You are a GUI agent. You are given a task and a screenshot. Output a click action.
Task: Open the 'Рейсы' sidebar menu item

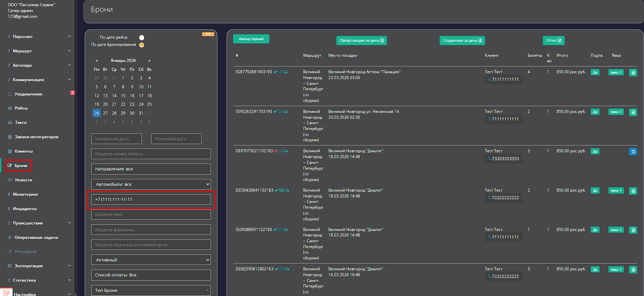click(21, 108)
